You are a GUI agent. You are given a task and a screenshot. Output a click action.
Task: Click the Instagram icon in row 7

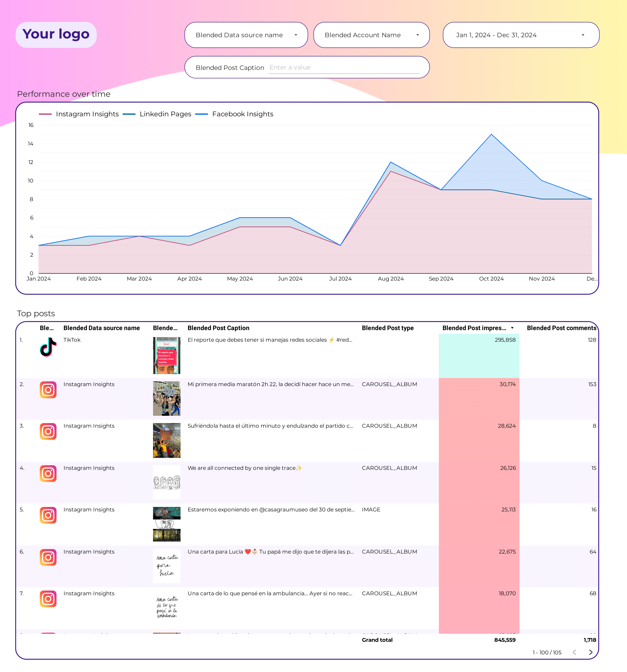coord(48,599)
